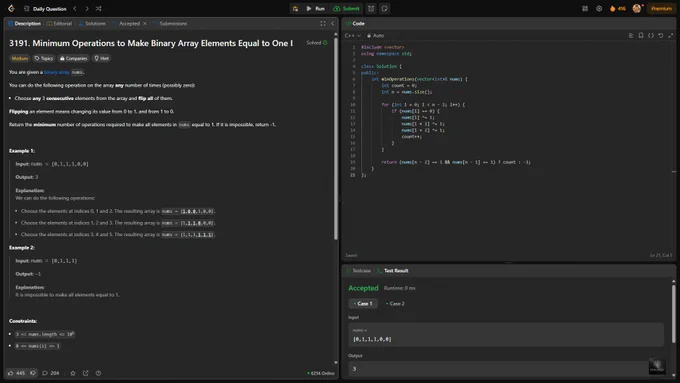Submit the solution
The width and height of the screenshot is (680, 383).
coord(346,9)
